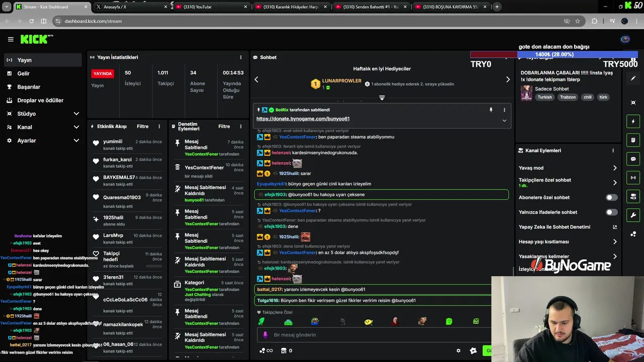Switch to Karanlık Hikâyeler browser tab
Screen dimensions: 644x362
291,7
